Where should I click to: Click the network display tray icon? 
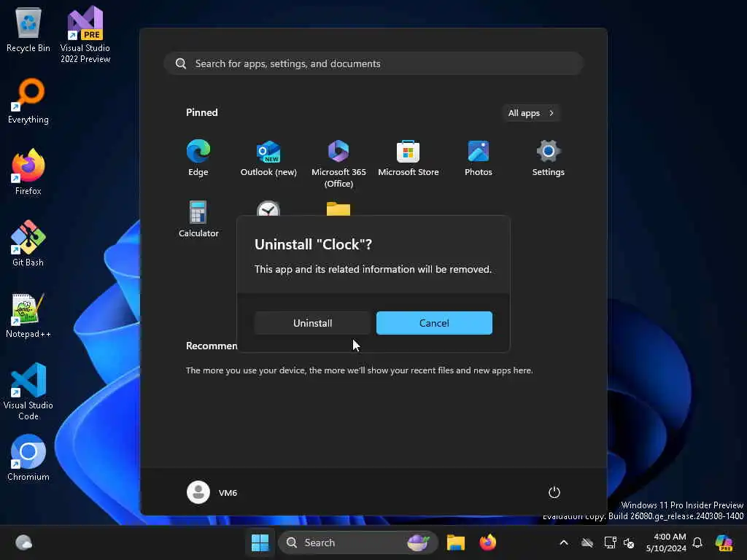pyautogui.click(x=610, y=542)
